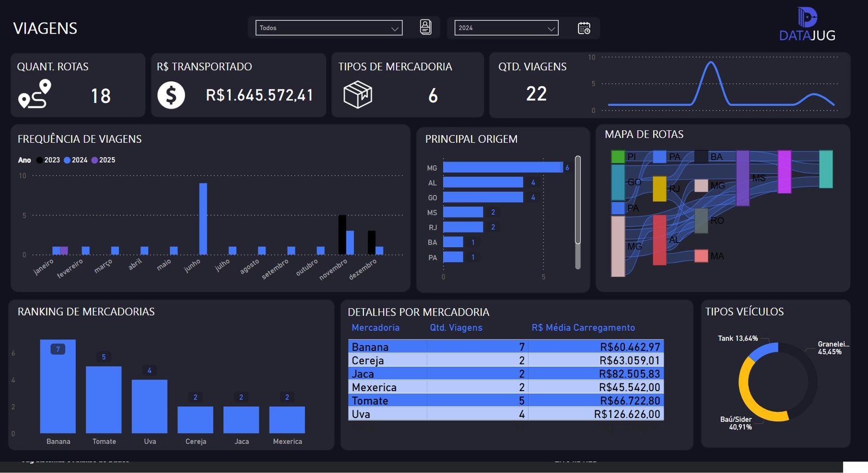This screenshot has width=868, height=473.
Task: Click the purple 2025 janeiro bar
Action: [64, 251]
